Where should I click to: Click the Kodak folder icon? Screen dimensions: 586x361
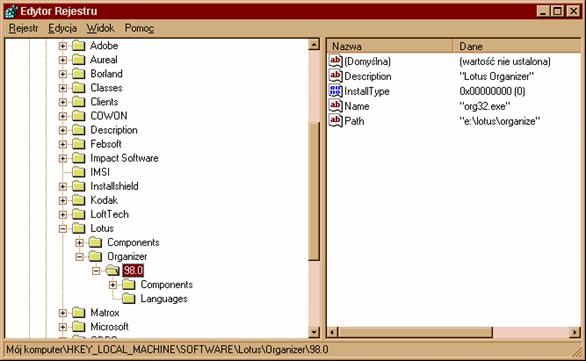(78, 200)
